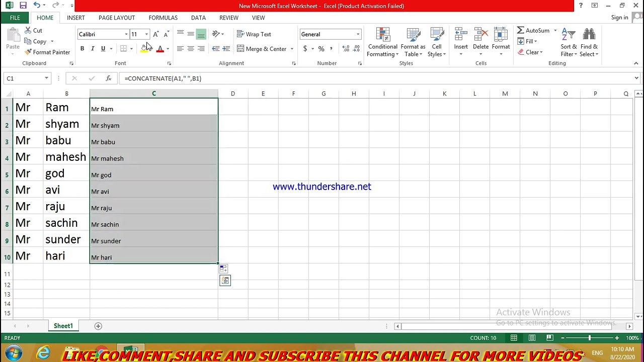The width and height of the screenshot is (644, 362).
Task: Click Insert cells icon
Action: [461, 35]
